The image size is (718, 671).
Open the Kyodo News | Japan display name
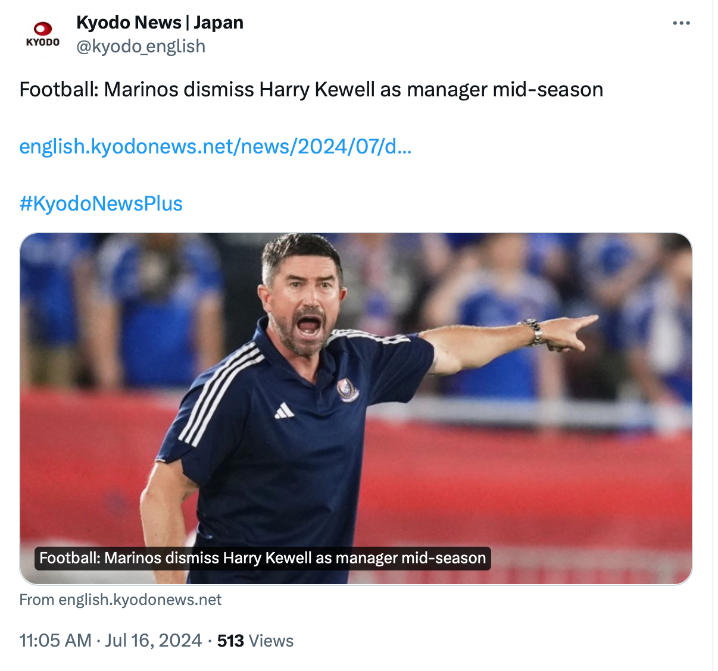click(159, 22)
